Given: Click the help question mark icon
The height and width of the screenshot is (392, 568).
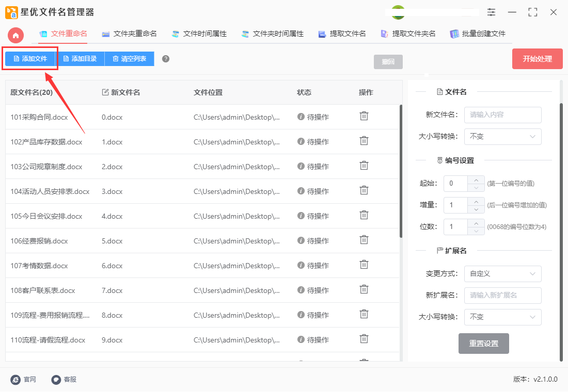Looking at the screenshot, I should 166,59.
